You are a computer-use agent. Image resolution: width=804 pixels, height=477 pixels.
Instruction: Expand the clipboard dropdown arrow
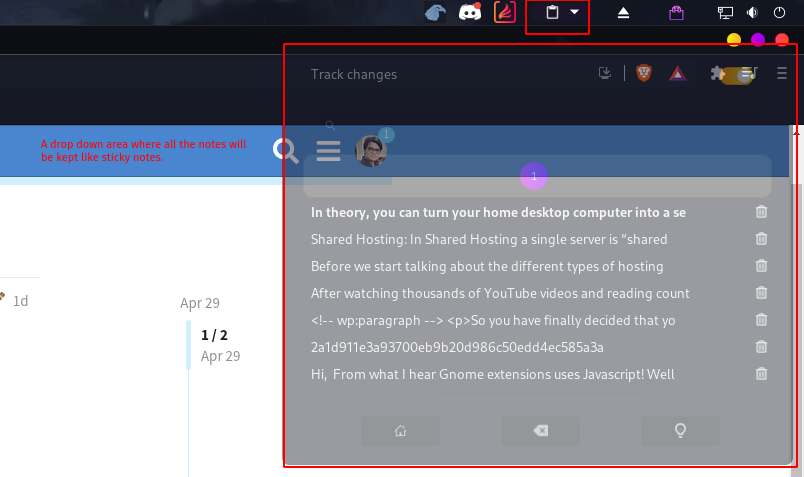pos(575,12)
